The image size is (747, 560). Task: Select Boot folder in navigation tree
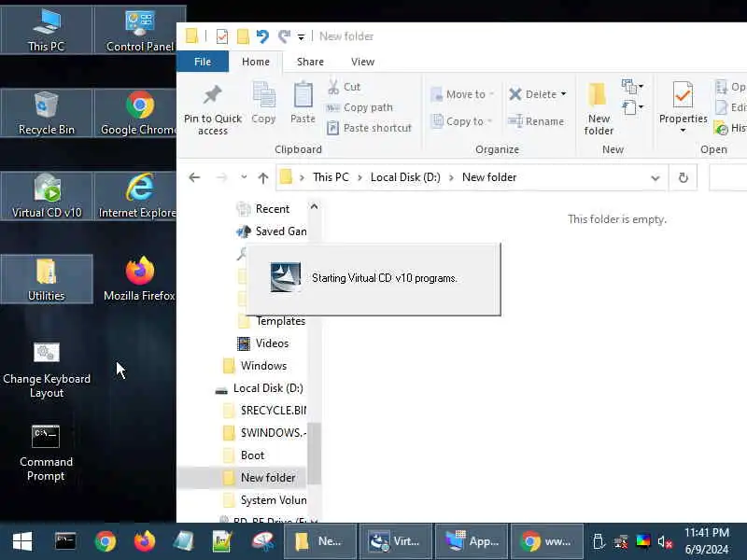tap(244, 455)
